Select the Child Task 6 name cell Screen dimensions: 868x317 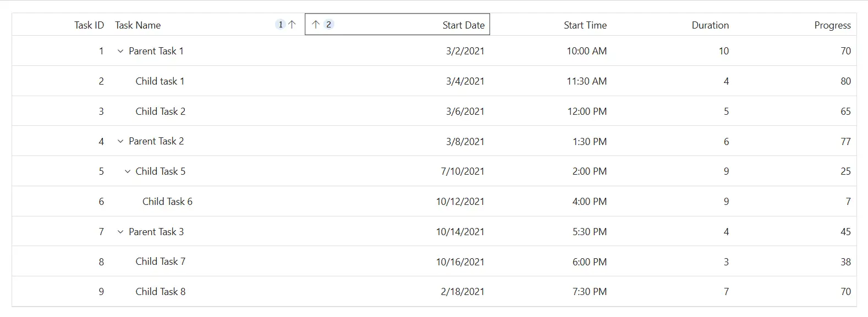tap(208, 202)
